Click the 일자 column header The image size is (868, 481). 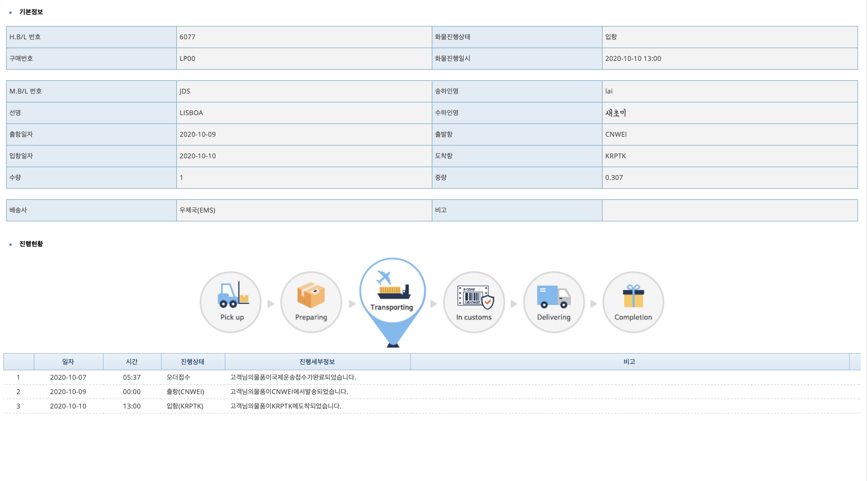tap(68, 362)
